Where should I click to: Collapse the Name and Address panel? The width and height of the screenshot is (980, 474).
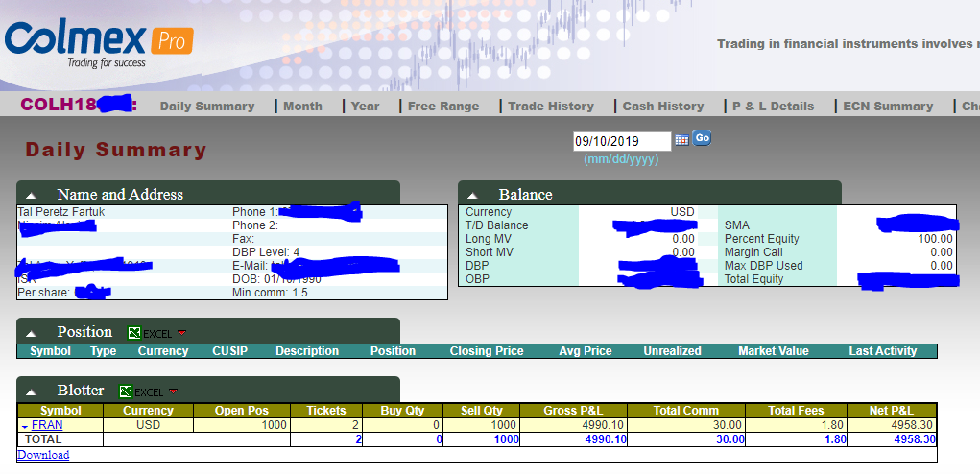tap(32, 196)
